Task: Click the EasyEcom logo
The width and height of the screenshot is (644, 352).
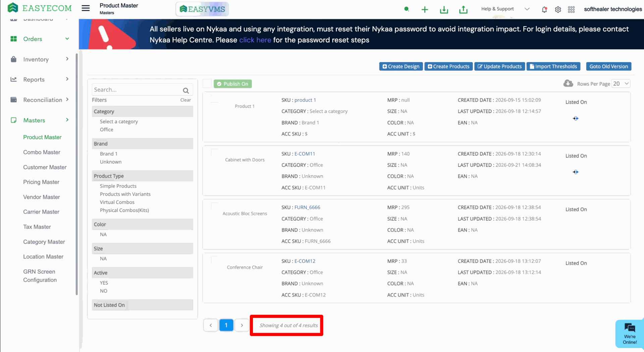Action: click(40, 8)
